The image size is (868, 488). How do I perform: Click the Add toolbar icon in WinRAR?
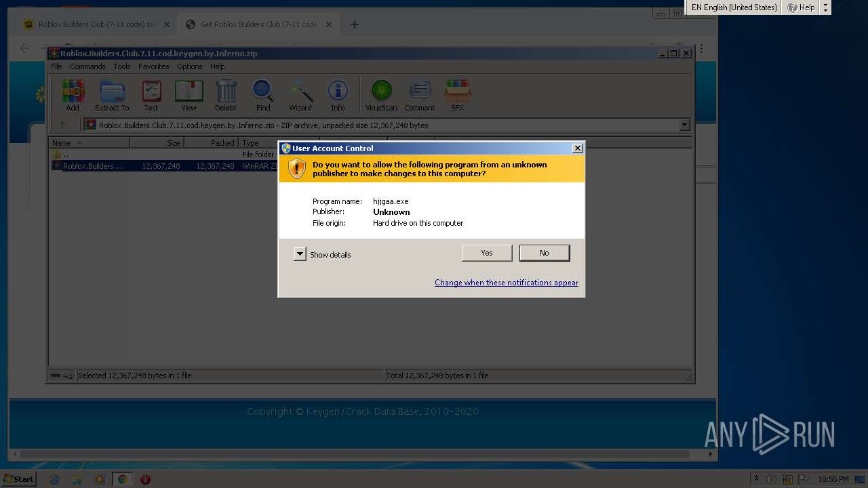73,95
